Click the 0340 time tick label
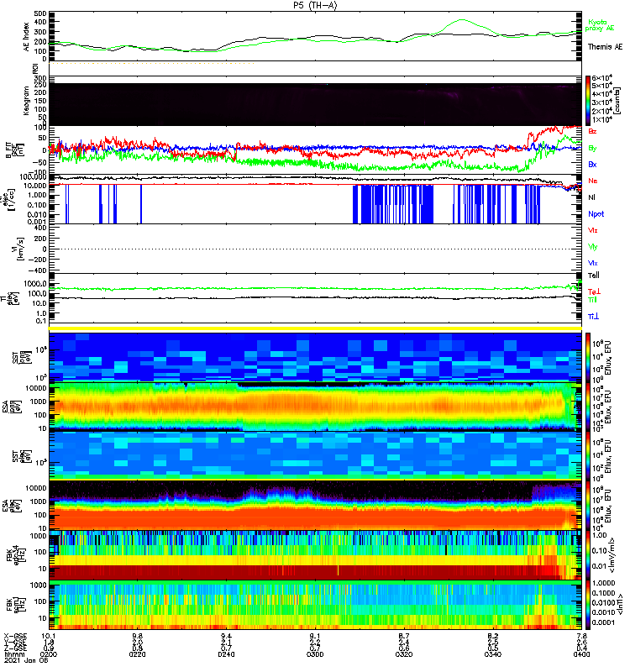Screen dimensions: 630x672 [493, 654]
